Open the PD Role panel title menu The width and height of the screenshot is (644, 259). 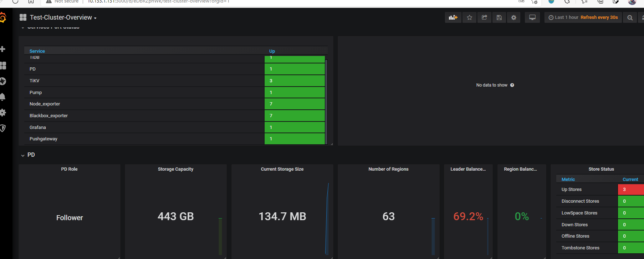[69, 169]
